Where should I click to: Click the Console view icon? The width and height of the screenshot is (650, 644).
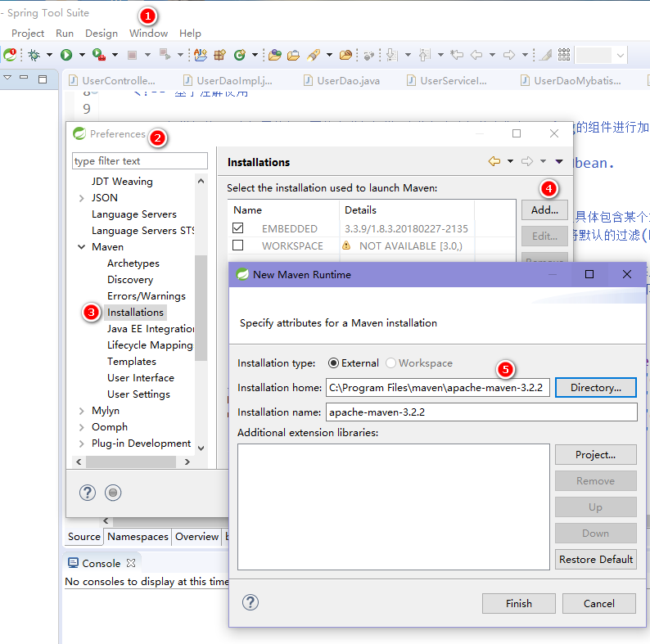click(x=73, y=563)
